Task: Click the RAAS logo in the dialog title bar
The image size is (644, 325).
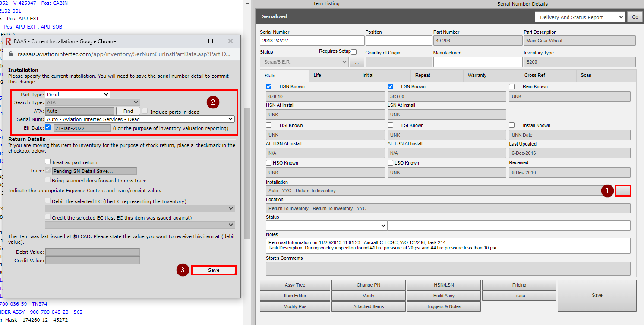Action: (8, 41)
